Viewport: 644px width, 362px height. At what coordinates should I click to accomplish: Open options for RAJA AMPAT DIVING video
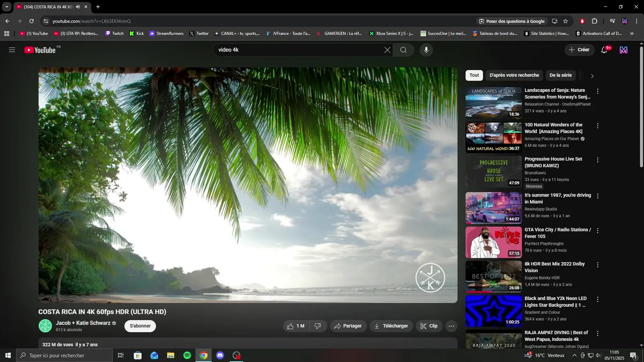click(598, 334)
